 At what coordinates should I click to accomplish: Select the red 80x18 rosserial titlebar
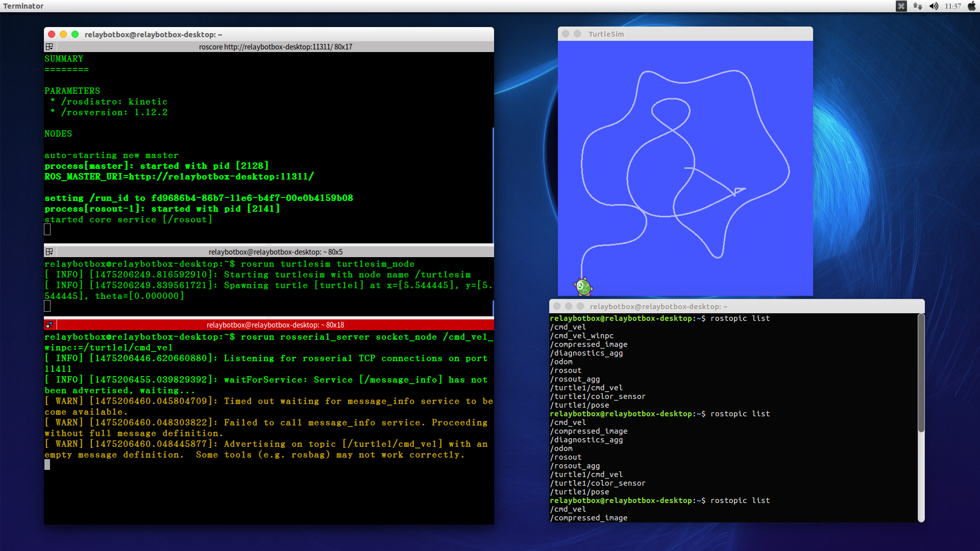click(275, 325)
